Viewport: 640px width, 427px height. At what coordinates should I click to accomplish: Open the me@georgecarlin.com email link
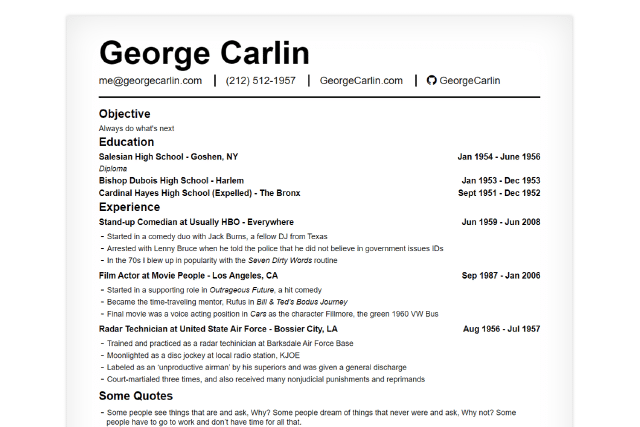(x=150, y=81)
